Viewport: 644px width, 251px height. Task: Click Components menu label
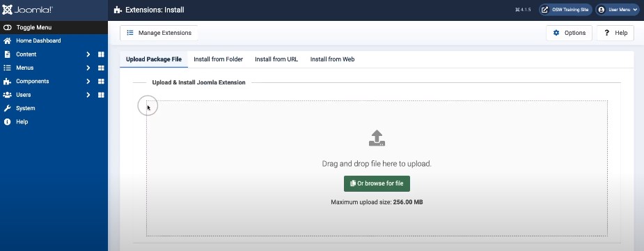pyautogui.click(x=33, y=82)
